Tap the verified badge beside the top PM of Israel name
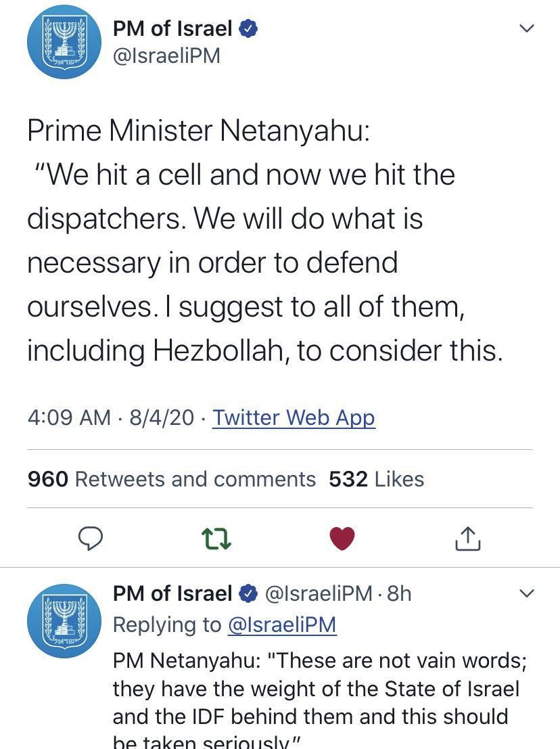The height and width of the screenshot is (749, 560). click(x=248, y=29)
